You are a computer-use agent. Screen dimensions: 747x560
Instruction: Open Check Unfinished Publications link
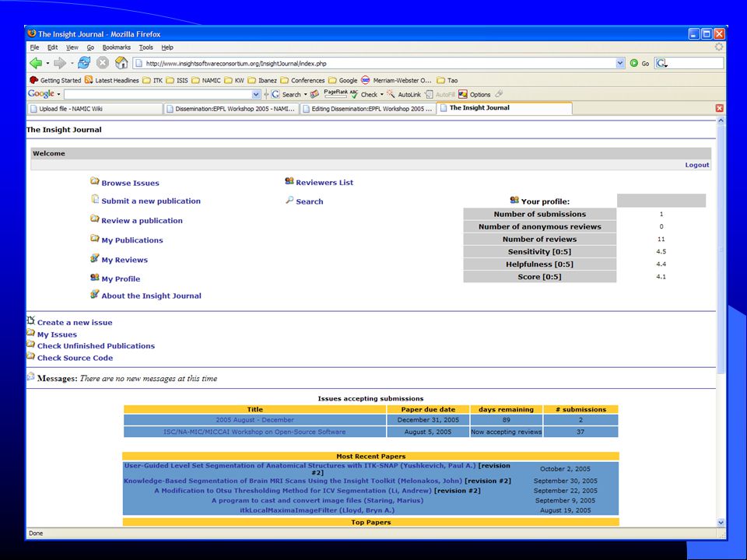click(96, 345)
